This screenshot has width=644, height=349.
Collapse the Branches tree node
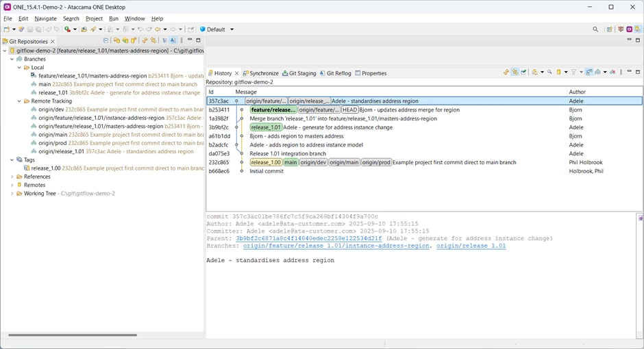click(x=12, y=59)
